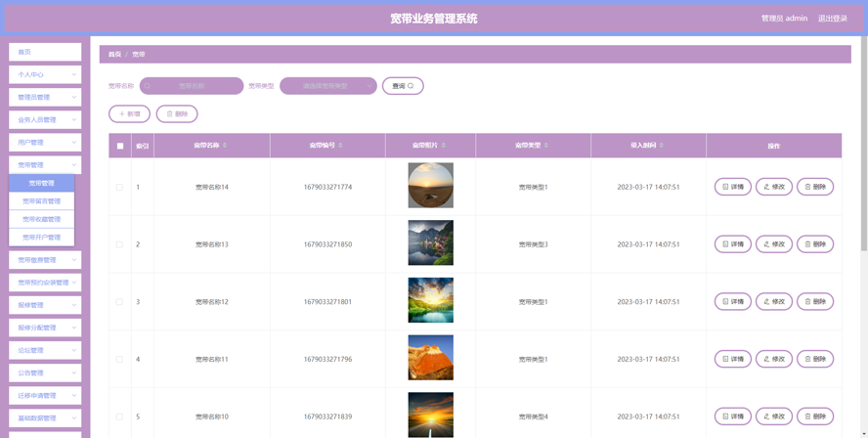Click the trash icon for 宽带名称12 row
The width and height of the screenshot is (868, 438).
807,302
